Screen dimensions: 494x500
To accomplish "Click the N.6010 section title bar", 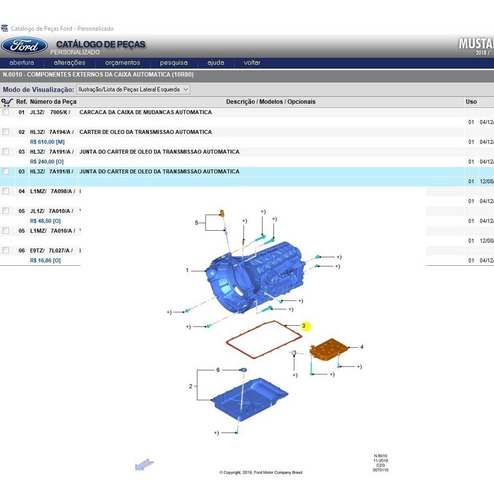I will click(247, 75).
